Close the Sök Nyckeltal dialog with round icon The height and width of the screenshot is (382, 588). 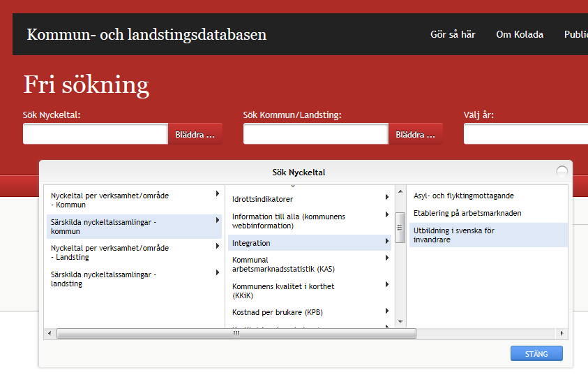click(561, 172)
